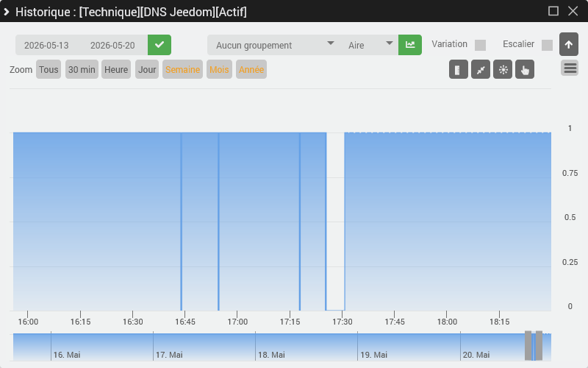Click 16:30 axis label
Image resolution: width=588 pixels, height=368 pixels.
pos(133,322)
